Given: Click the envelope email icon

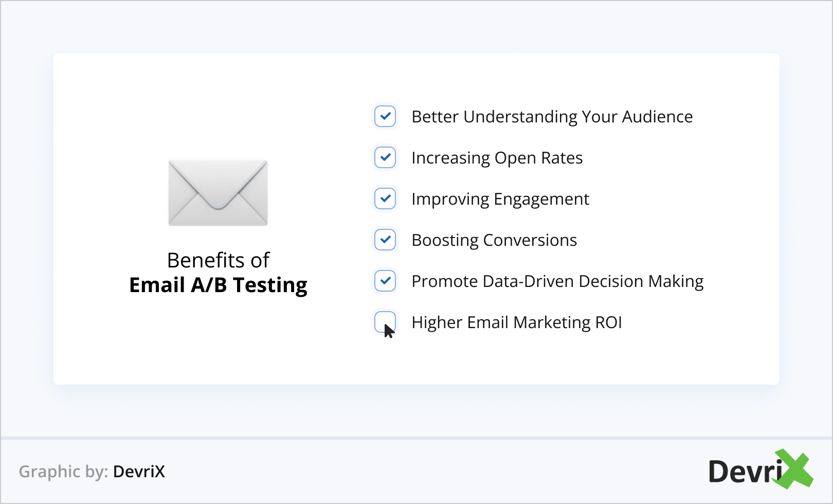Looking at the screenshot, I should pos(218,192).
